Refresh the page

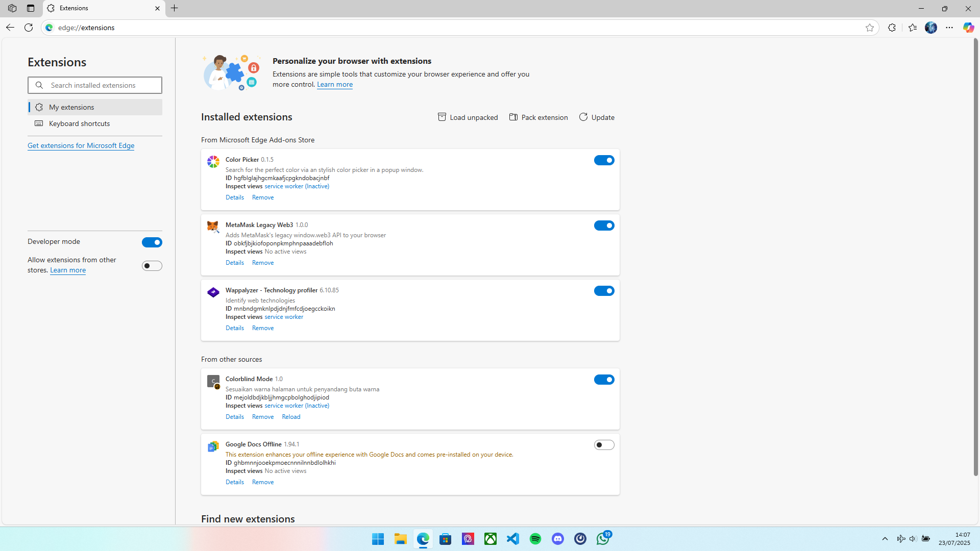point(29,28)
